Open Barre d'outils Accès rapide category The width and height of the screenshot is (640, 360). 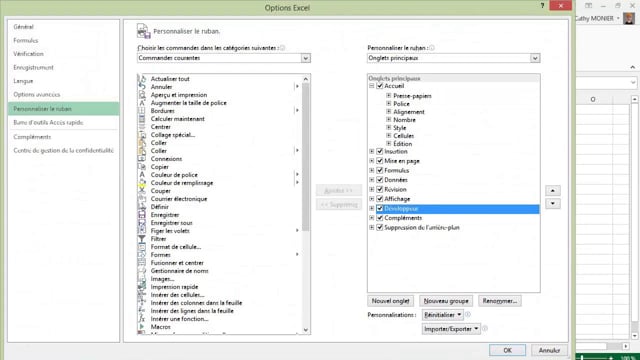[x=48, y=122]
